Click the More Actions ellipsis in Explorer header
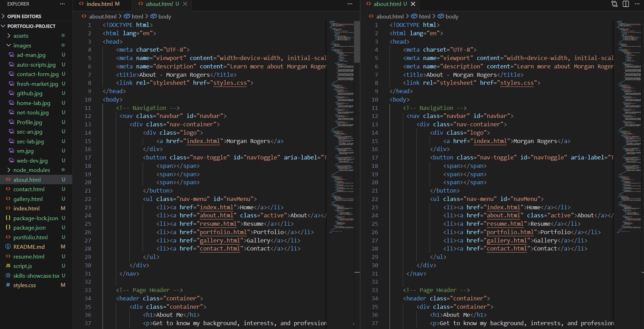The height and width of the screenshot is (329, 644). click(x=62, y=4)
